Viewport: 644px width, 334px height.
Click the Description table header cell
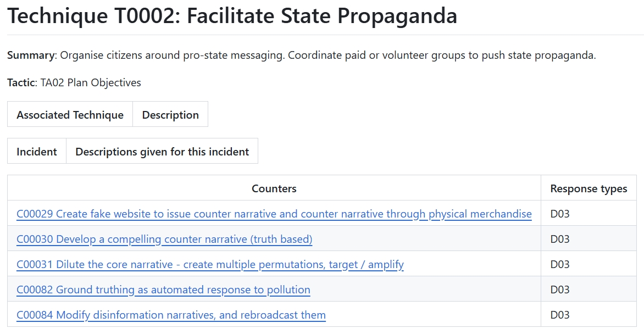click(170, 115)
